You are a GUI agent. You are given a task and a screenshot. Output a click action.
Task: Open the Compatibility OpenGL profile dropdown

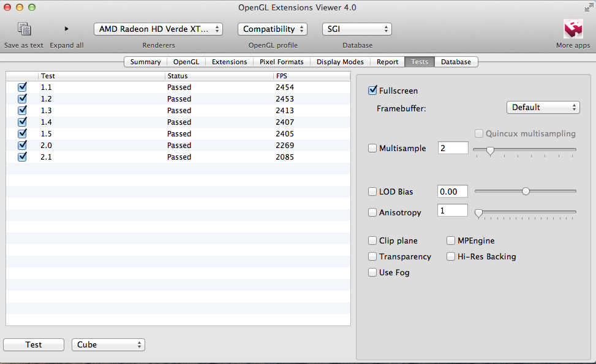point(273,29)
